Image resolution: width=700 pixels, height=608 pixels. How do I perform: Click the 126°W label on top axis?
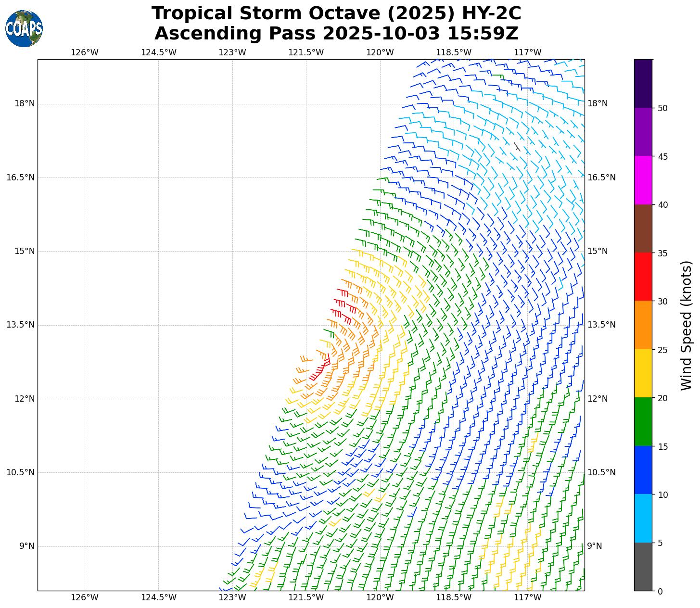85,52
